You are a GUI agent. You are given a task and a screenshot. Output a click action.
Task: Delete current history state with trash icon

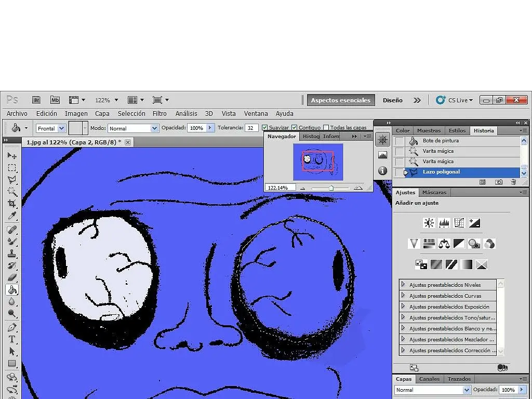513,182
